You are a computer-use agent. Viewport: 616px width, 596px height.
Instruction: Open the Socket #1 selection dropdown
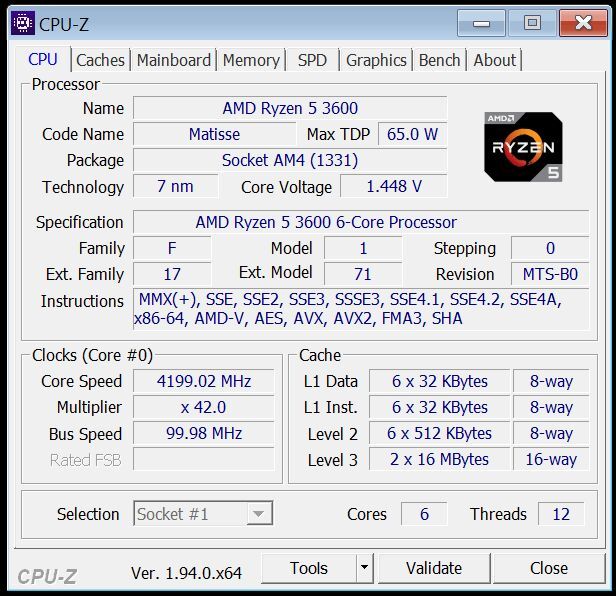(203, 513)
